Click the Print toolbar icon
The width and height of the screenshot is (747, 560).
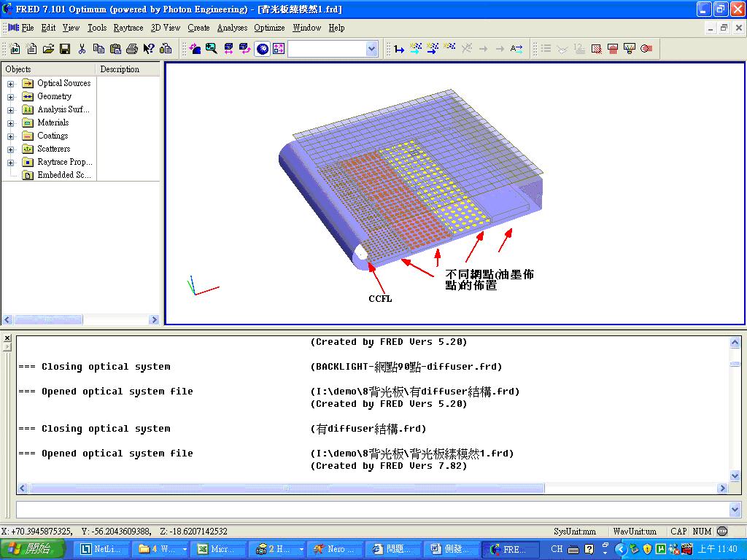[132, 49]
